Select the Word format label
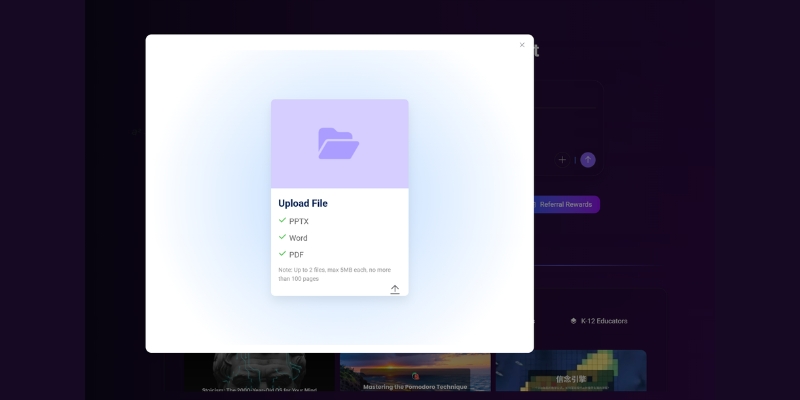800x400 pixels. pyautogui.click(x=298, y=238)
